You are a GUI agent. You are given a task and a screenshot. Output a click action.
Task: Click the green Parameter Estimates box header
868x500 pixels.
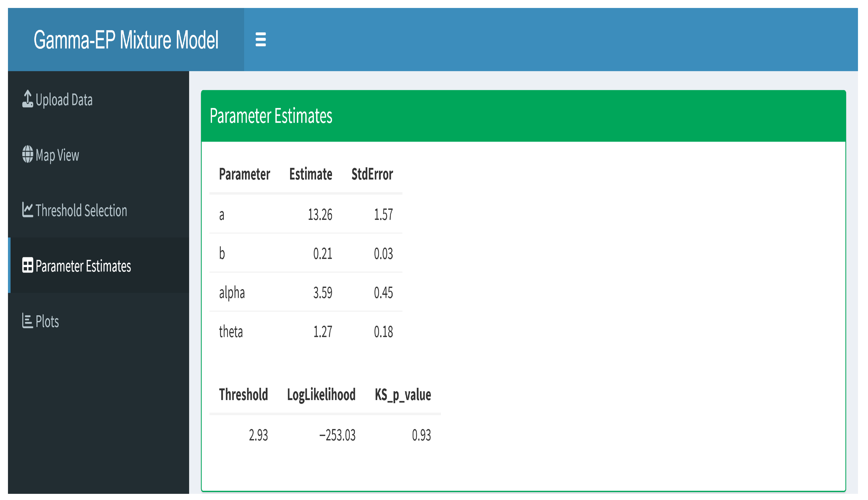[523, 116]
